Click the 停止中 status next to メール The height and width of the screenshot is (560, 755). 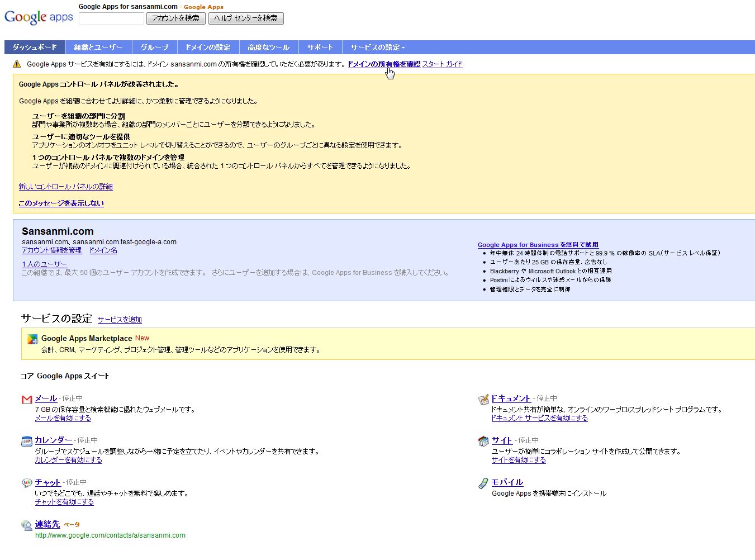[73, 398]
